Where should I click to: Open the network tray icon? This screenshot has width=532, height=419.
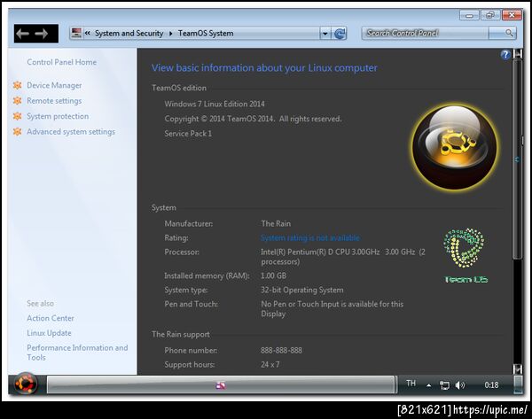[x=444, y=385]
